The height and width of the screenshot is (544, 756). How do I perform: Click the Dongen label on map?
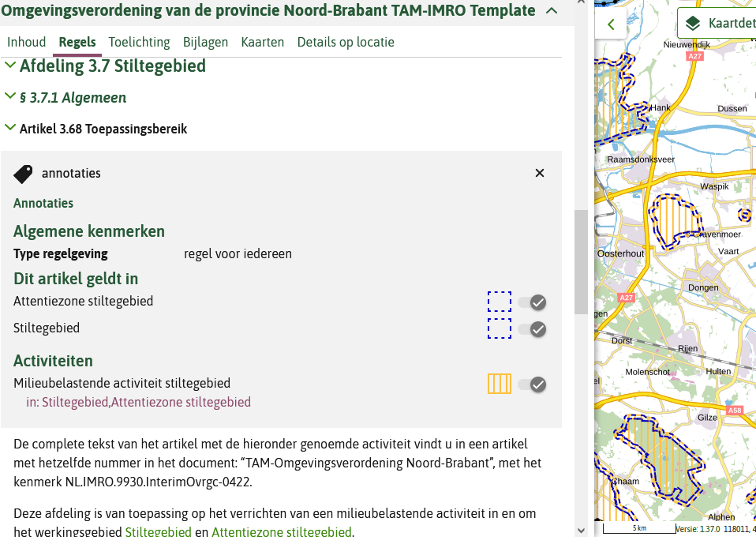[x=703, y=287]
